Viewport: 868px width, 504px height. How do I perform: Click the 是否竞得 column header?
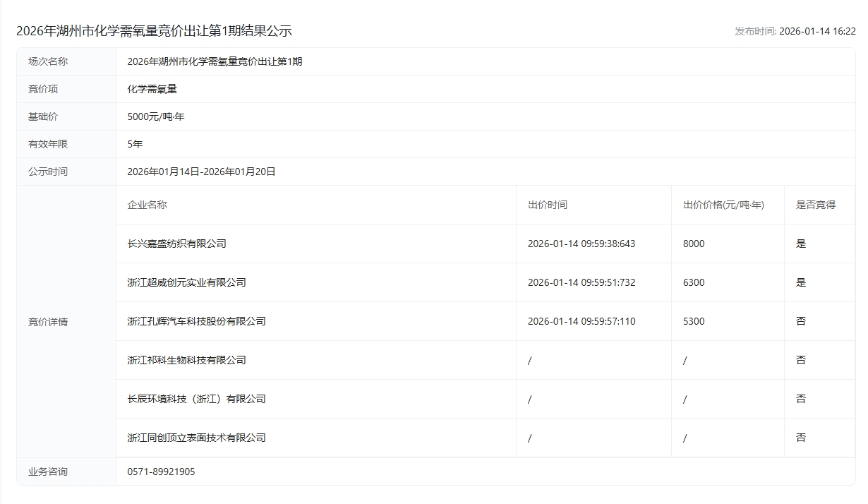(815, 205)
